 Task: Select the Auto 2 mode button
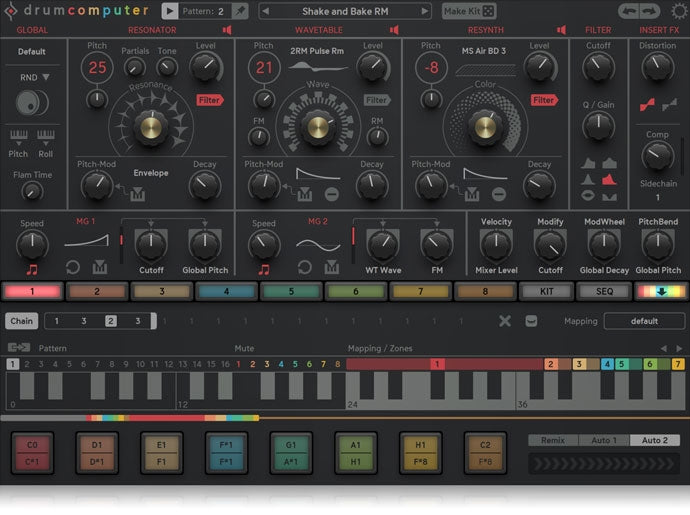tap(654, 440)
